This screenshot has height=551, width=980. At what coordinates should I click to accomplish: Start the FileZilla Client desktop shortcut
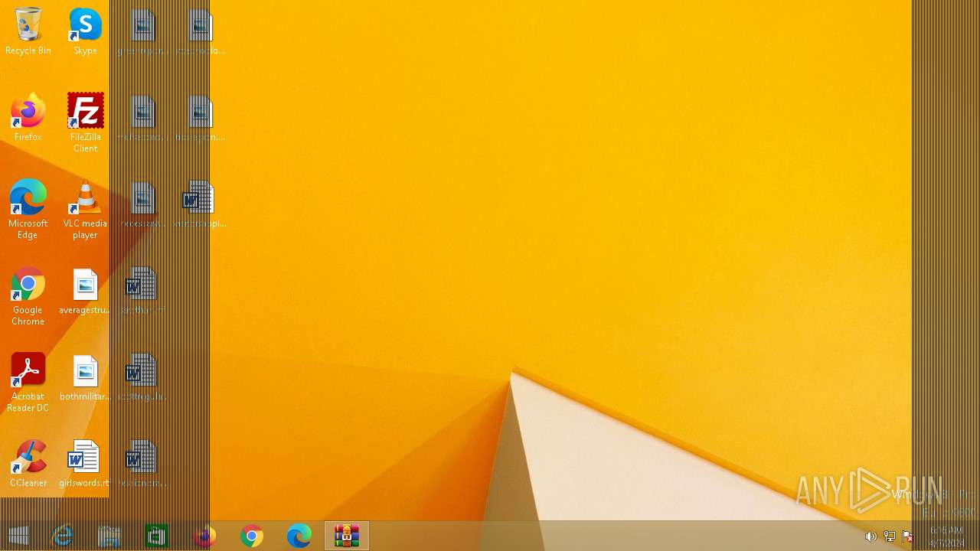pos(85,123)
